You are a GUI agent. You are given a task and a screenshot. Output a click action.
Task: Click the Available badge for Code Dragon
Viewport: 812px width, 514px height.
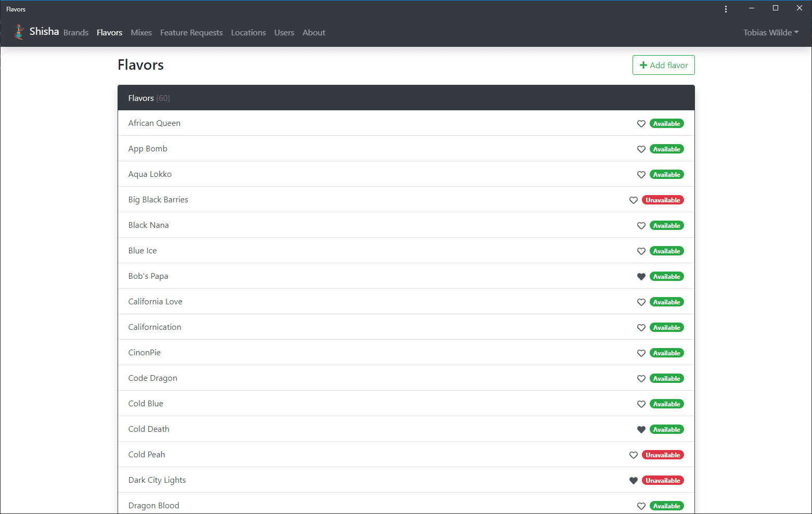pos(667,379)
